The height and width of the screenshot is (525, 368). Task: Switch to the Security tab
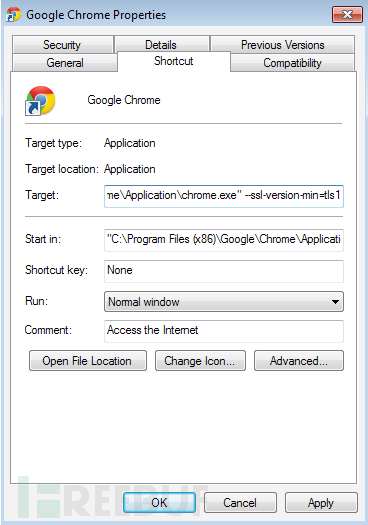(x=62, y=45)
